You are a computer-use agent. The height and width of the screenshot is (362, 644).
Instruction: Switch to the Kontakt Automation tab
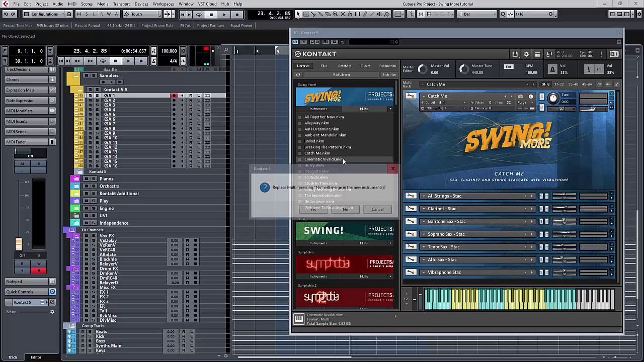point(387,66)
